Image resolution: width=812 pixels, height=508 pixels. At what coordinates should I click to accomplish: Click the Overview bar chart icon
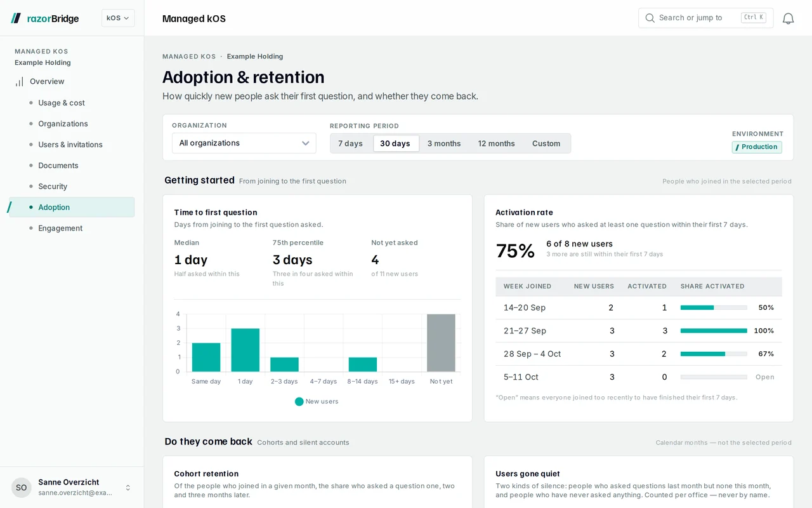click(x=20, y=81)
